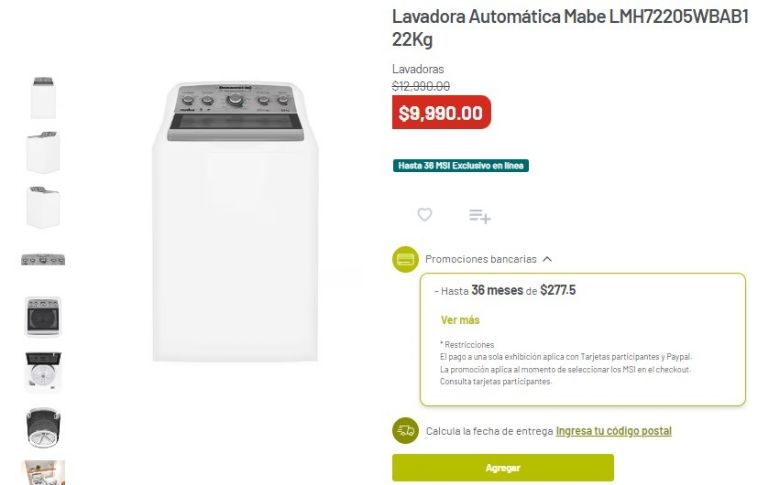Click the green delivery truck icon

point(405,431)
